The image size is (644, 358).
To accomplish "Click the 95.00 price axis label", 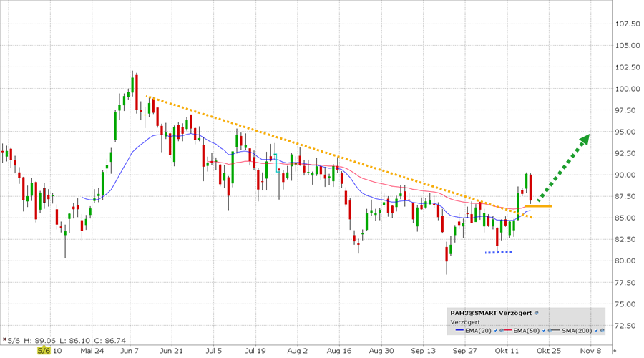I will pyautogui.click(x=627, y=132).
